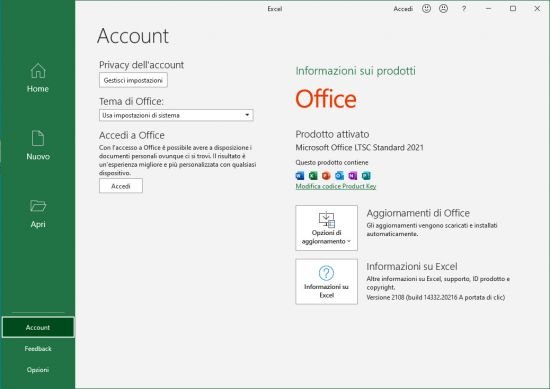
Task: Maximize the Excel window
Action: [513, 8]
